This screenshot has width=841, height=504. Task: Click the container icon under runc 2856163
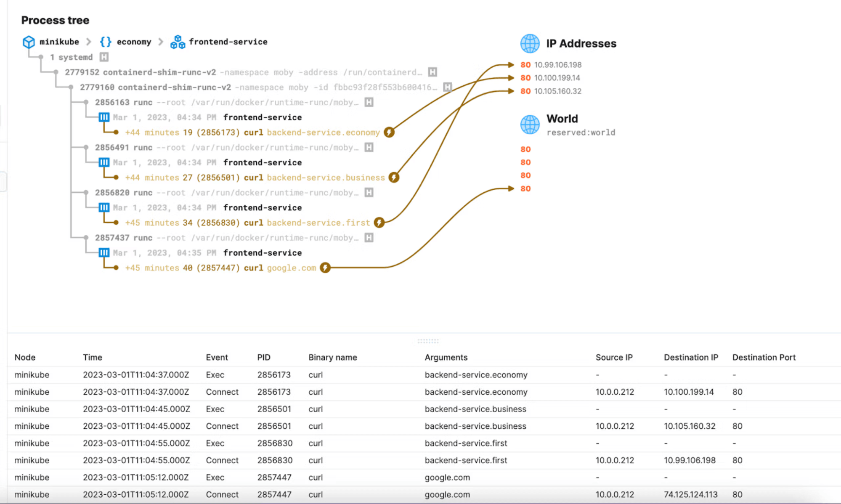[x=104, y=117]
